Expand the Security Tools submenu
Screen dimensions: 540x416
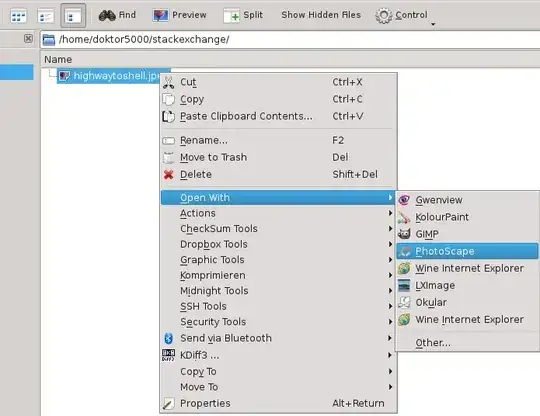point(278,322)
